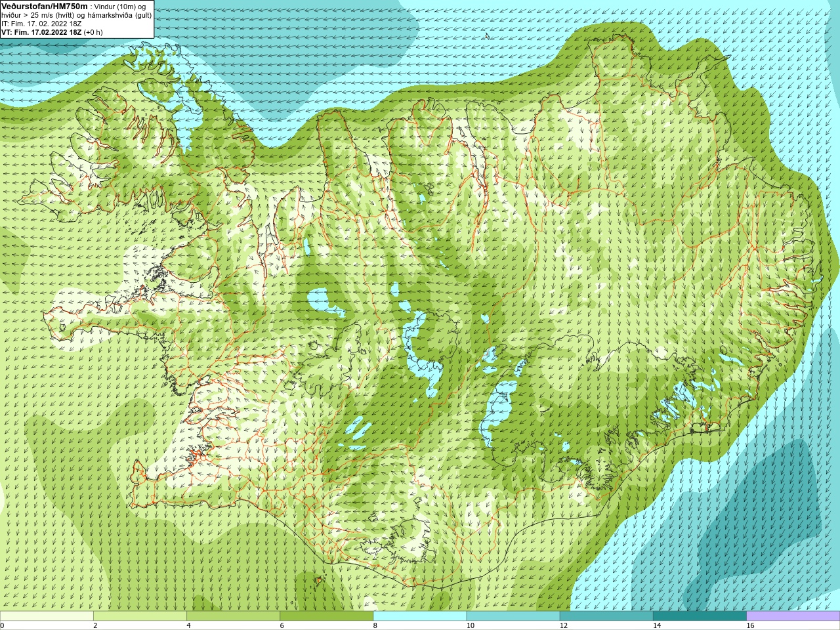Click the 2–4 m/s light green legend swatch

(x=140, y=616)
